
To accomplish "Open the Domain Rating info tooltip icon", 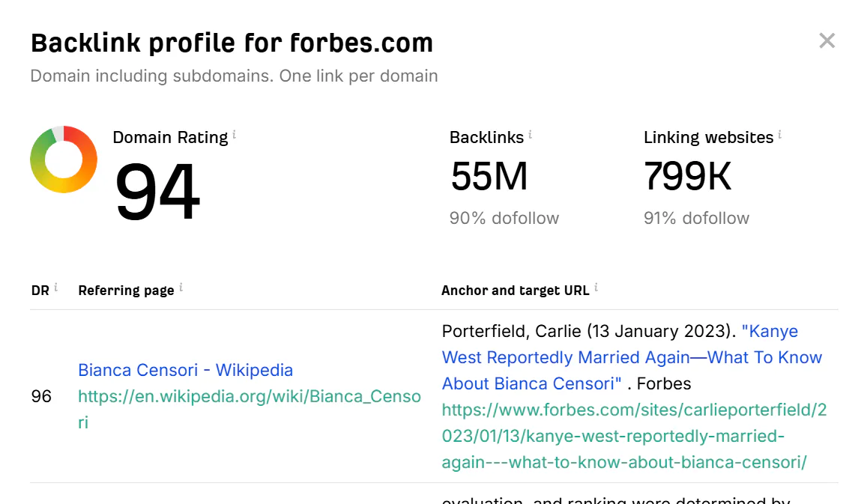I will point(235,134).
